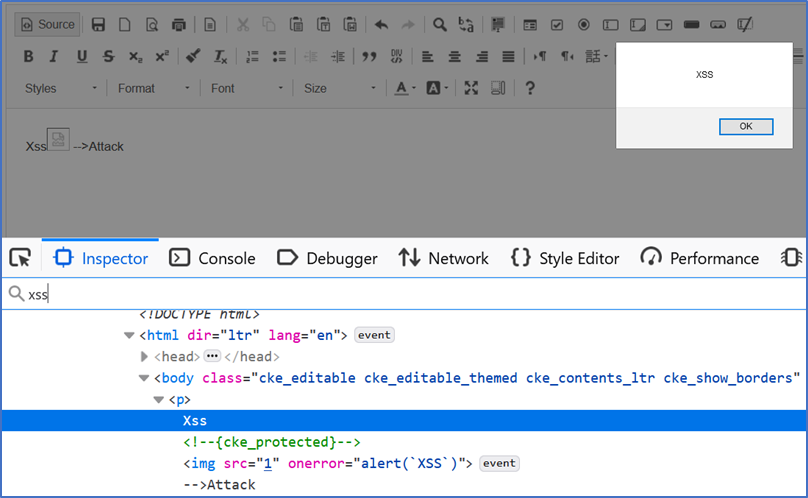Center align the text

point(454,56)
